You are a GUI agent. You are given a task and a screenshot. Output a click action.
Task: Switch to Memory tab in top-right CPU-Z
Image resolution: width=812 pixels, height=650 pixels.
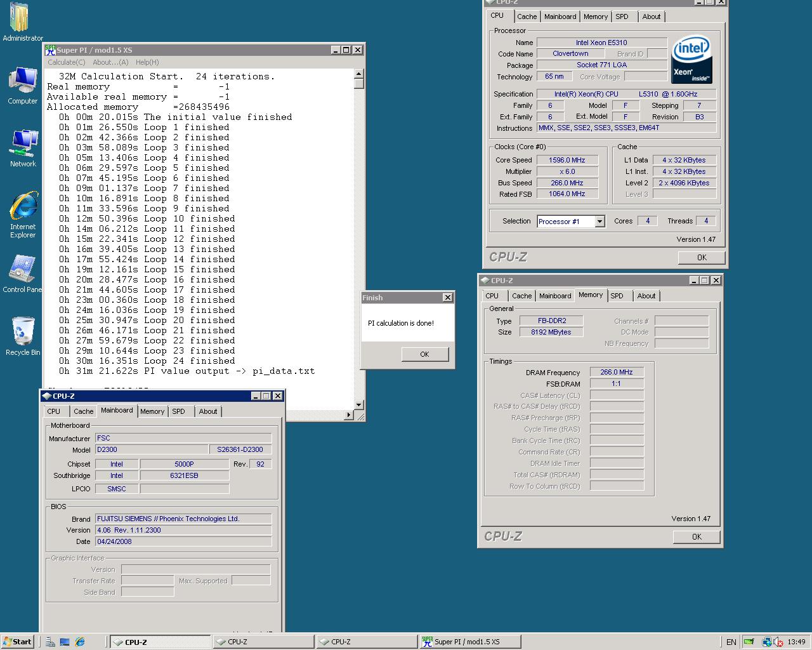tap(596, 17)
